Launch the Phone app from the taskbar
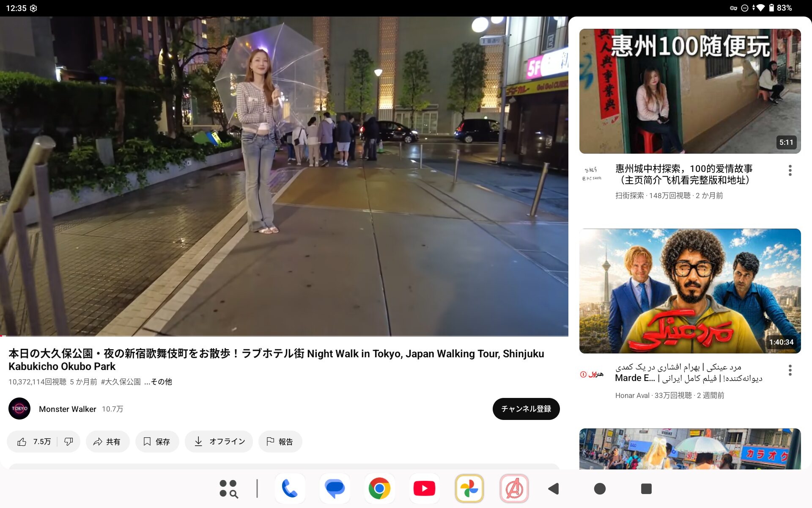Screen dimensions: 812x508 coord(290,489)
